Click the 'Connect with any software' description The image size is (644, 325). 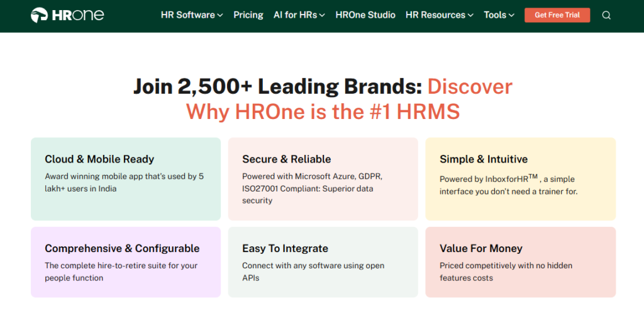pyautogui.click(x=313, y=272)
